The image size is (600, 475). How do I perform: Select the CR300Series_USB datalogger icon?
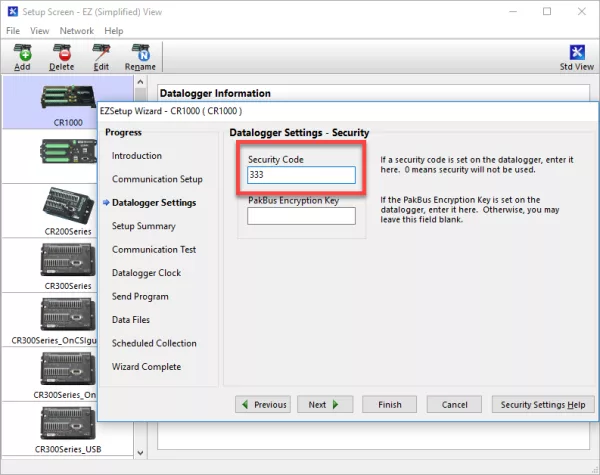coord(68,423)
